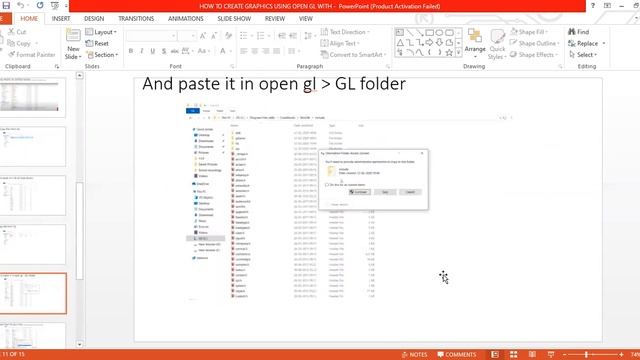Open Line Spacing dropdown
This screenshot has height=360, width=640.
point(309,36)
